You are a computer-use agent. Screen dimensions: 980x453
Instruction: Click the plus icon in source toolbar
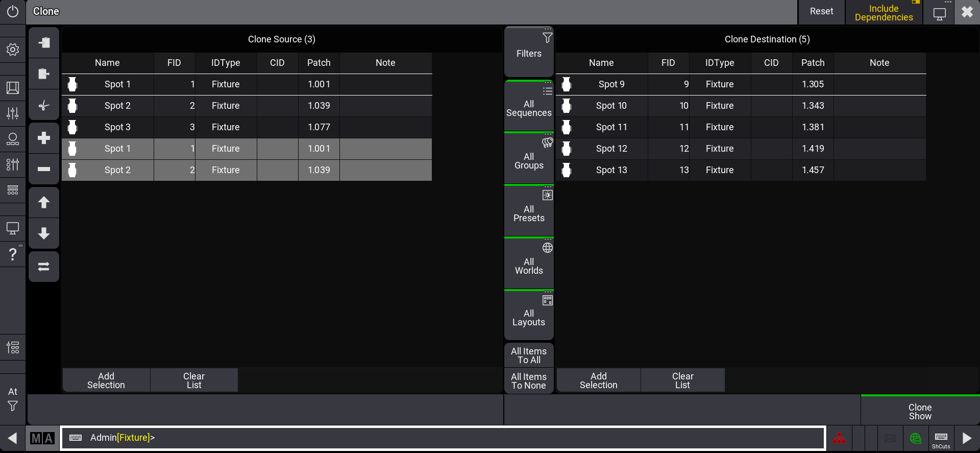[x=44, y=138]
